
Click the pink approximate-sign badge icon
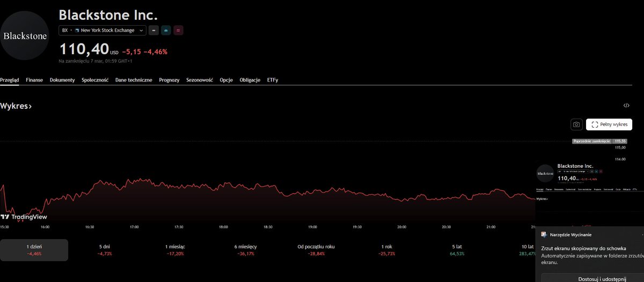178,31
